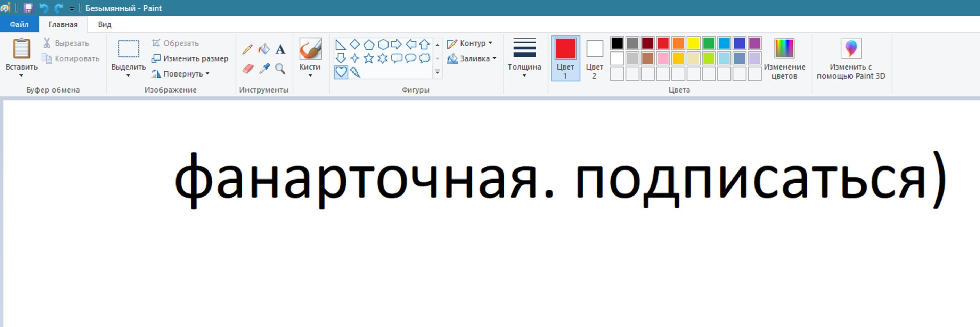Select the Pencil tool
The height and width of the screenshot is (327, 980).
[x=247, y=49]
